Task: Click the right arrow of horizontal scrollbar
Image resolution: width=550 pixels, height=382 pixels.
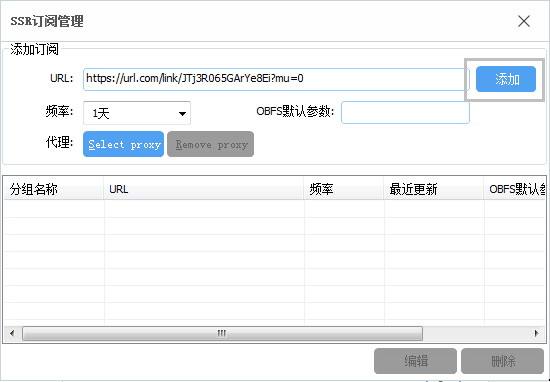Action: (x=537, y=333)
